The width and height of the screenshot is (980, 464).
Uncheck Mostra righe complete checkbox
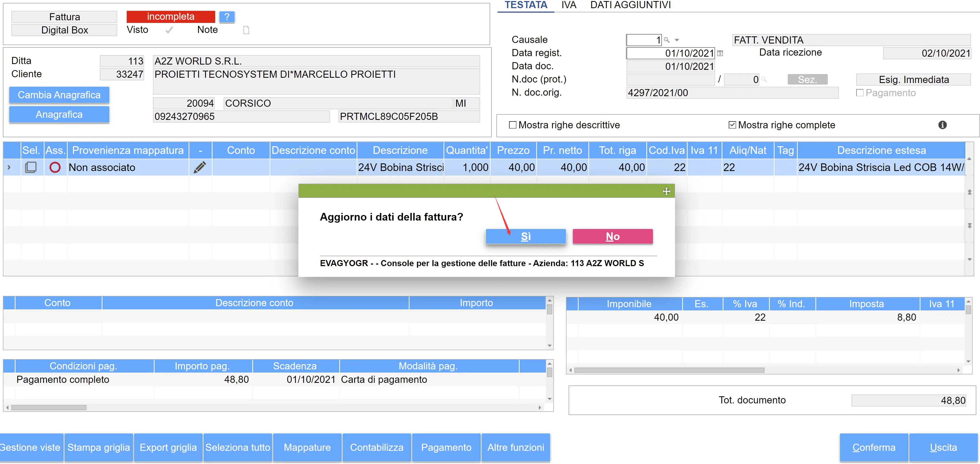pyautogui.click(x=732, y=125)
